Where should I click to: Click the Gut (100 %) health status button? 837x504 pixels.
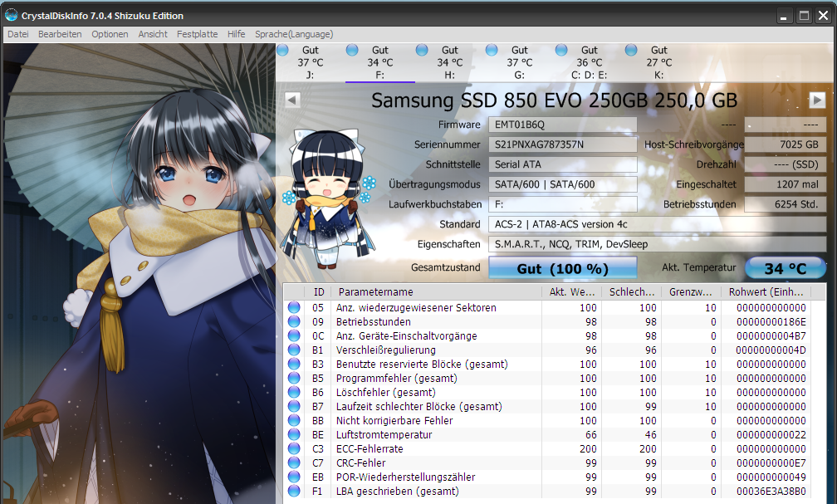coord(563,268)
